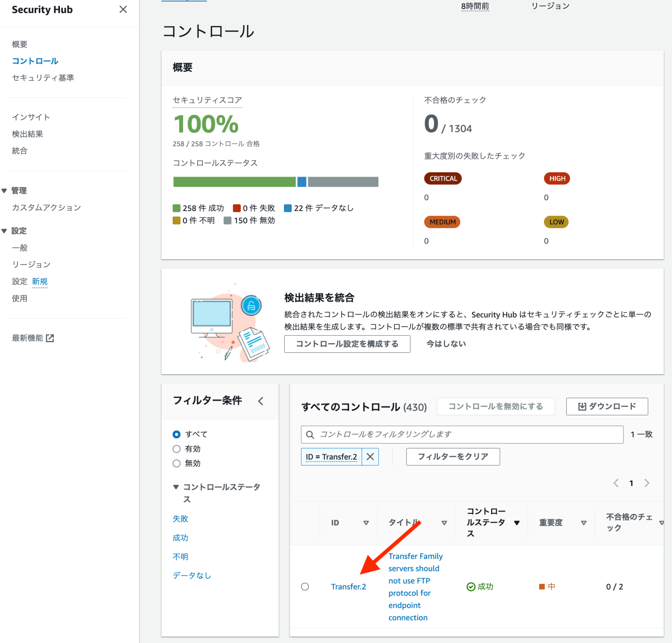This screenshot has width=672, height=643.
Task: Open 検出結果 in the sidebar
Action: click(28, 134)
